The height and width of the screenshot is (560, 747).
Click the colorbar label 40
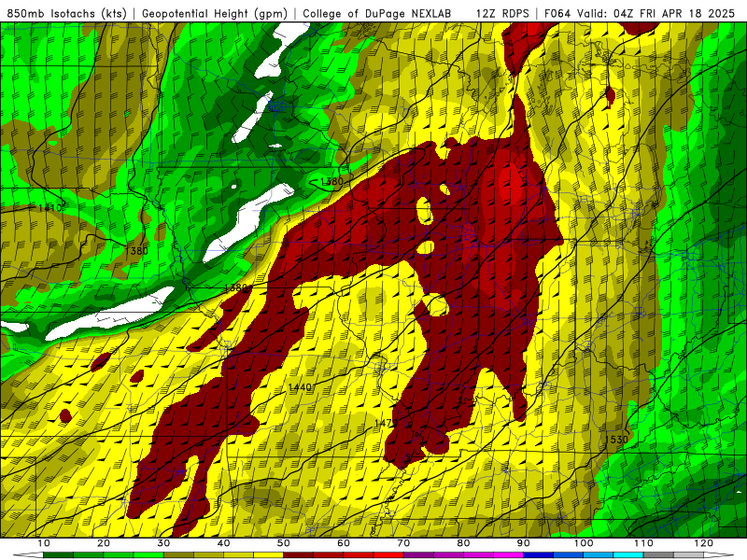pos(223,543)
